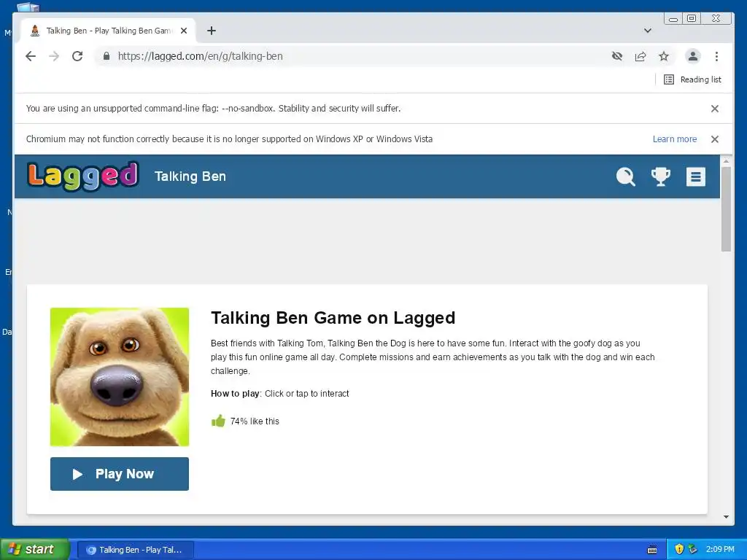Image resolution: width=747 pixels, height=560 pixels.
Task: Close the Talking Ben tab
Action: click(x=184, y=31)
